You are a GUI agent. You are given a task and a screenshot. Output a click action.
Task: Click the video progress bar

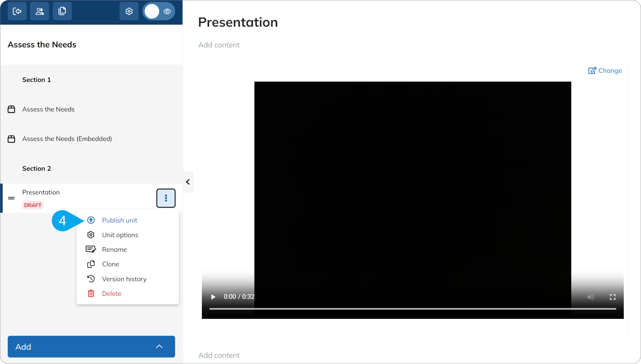[413, 309]
